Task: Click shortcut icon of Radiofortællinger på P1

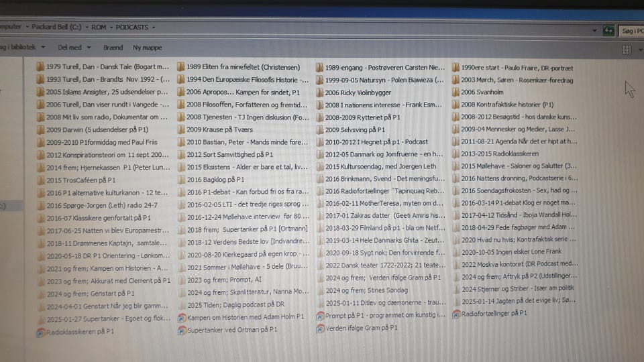Action: [x=456, y=314]
